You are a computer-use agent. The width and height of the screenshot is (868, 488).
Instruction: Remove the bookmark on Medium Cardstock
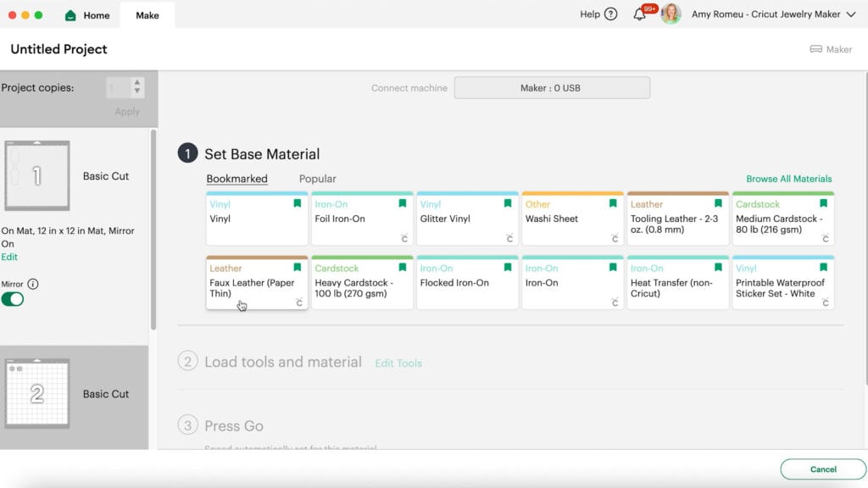[823, 203]
